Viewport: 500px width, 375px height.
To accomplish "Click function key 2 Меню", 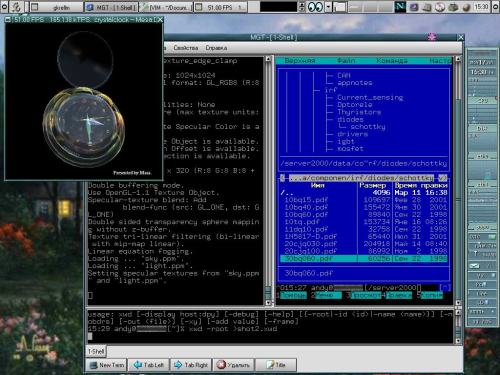I will [x=327, y=295].
